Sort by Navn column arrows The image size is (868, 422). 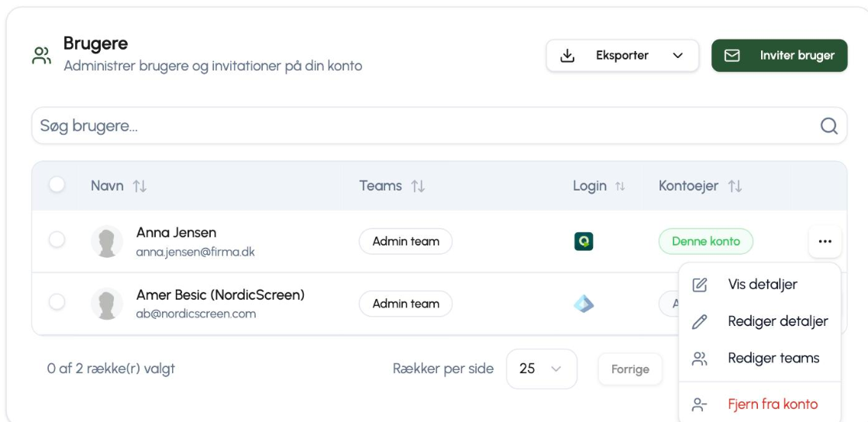click(140, 186)
